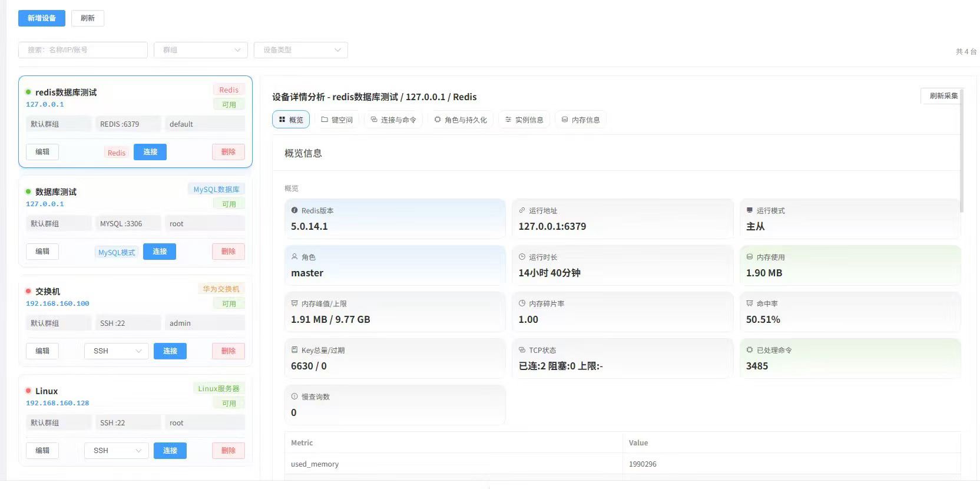Click the 运行时长 clock icon

[522, 257]
